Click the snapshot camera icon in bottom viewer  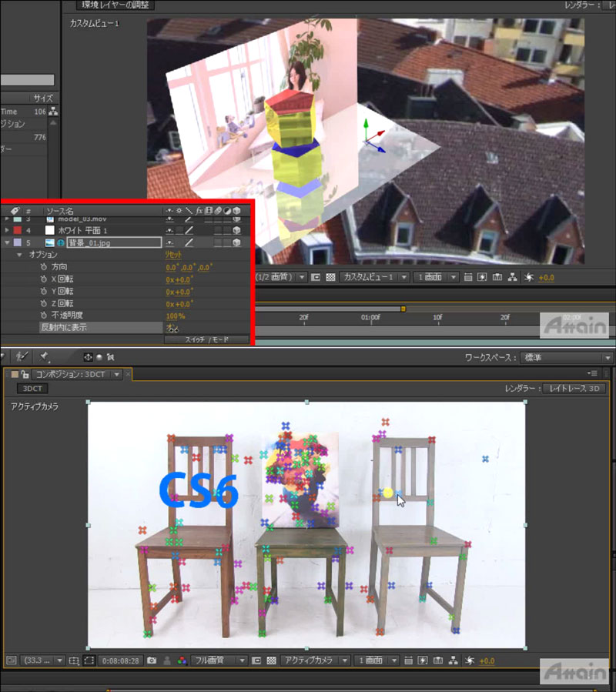[152, 660]
